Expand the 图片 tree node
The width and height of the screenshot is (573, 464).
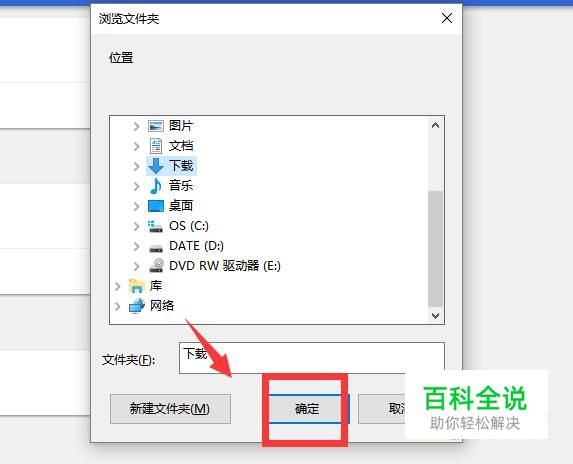[136, 126]
